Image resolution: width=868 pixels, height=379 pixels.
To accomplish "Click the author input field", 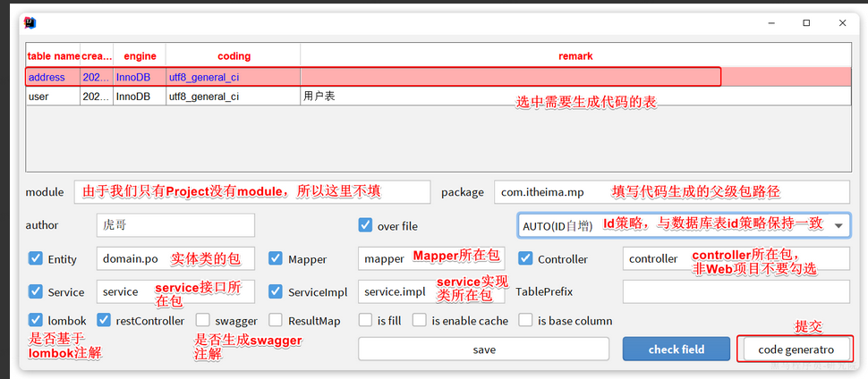I will 175,225.
